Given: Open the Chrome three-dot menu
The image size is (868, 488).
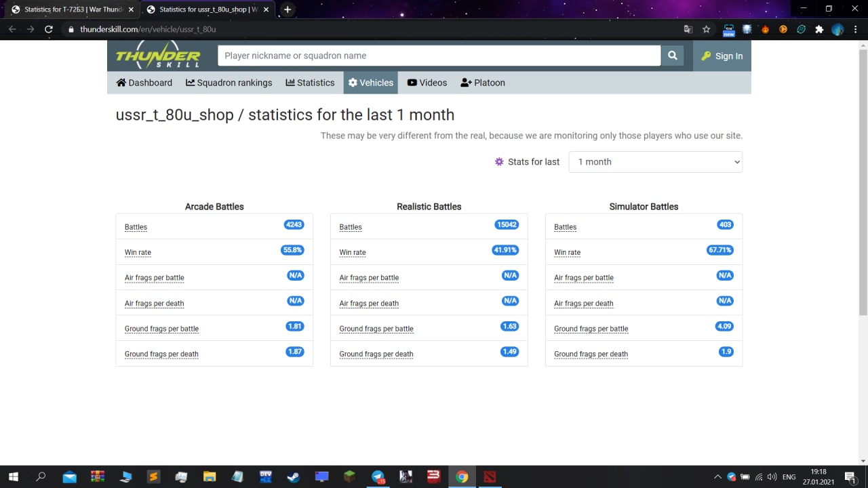Looking at the screenshot, I should click(x=856, y=29).
